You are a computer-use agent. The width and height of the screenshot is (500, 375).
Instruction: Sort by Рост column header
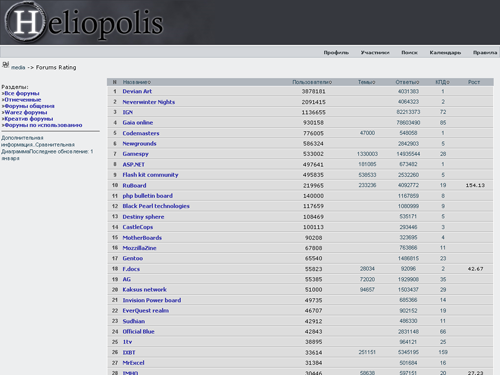[474, 82]
